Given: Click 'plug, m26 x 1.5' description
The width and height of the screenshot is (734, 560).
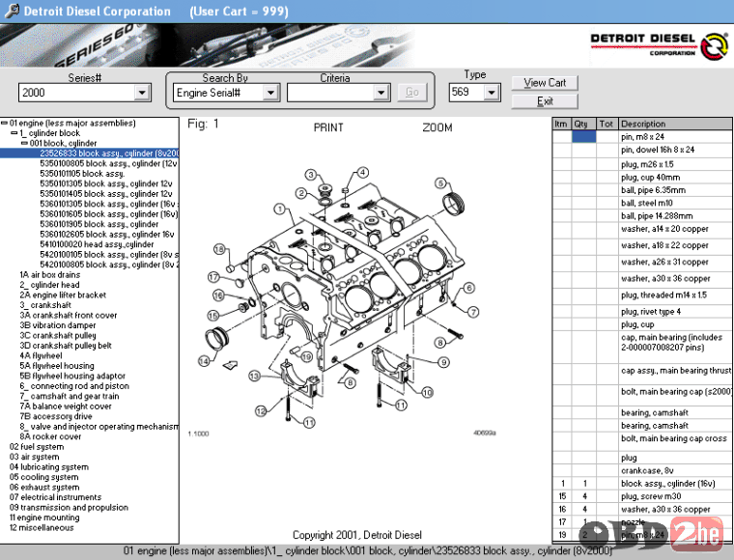Looking at the screenshot, I should (x=647, y=164).
